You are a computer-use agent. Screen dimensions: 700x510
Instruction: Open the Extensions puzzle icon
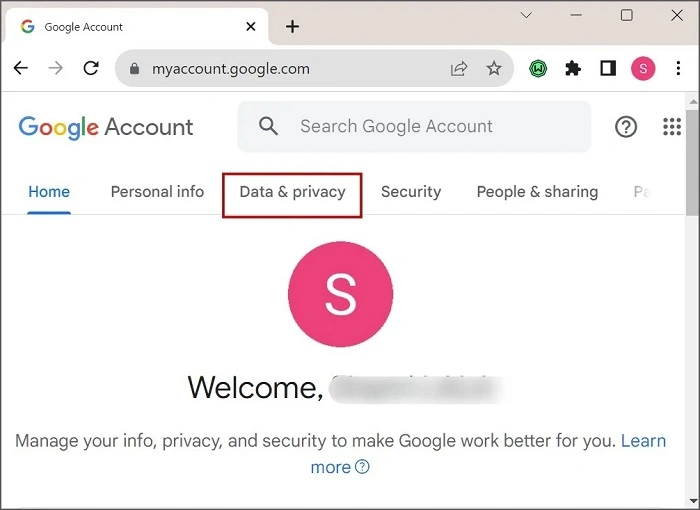[573, 69]
